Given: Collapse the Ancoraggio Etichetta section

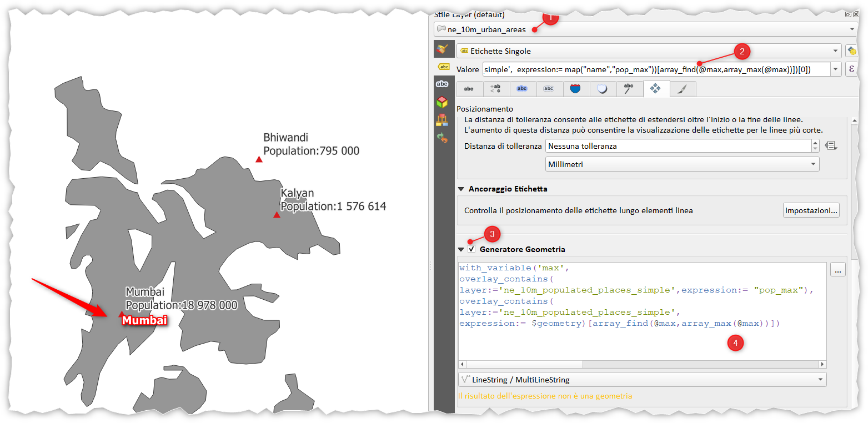Looking at the screenshot, I should [461, 189].
